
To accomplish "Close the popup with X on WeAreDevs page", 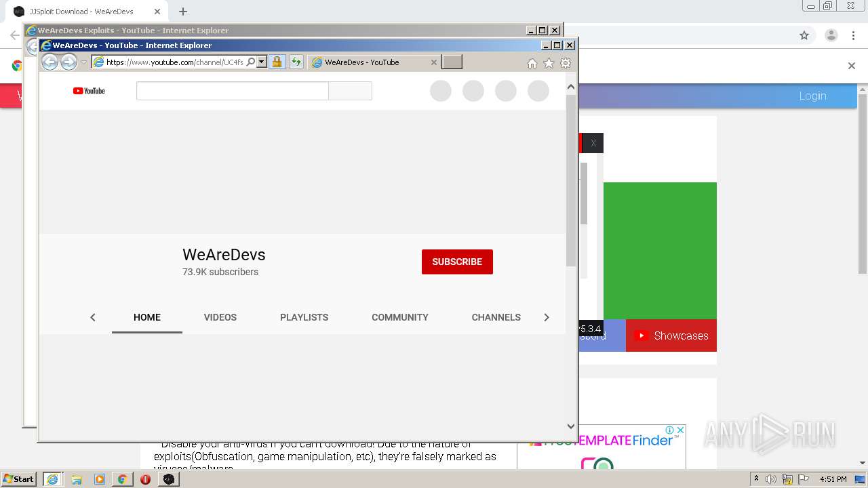I will pyautogui.click(x=593, y=143).
